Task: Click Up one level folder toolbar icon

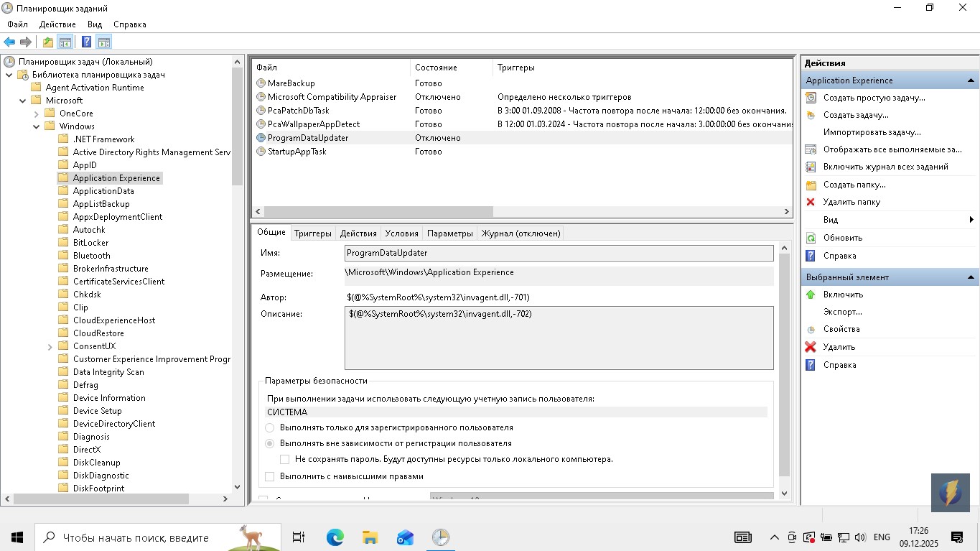Action: (47, 42)
